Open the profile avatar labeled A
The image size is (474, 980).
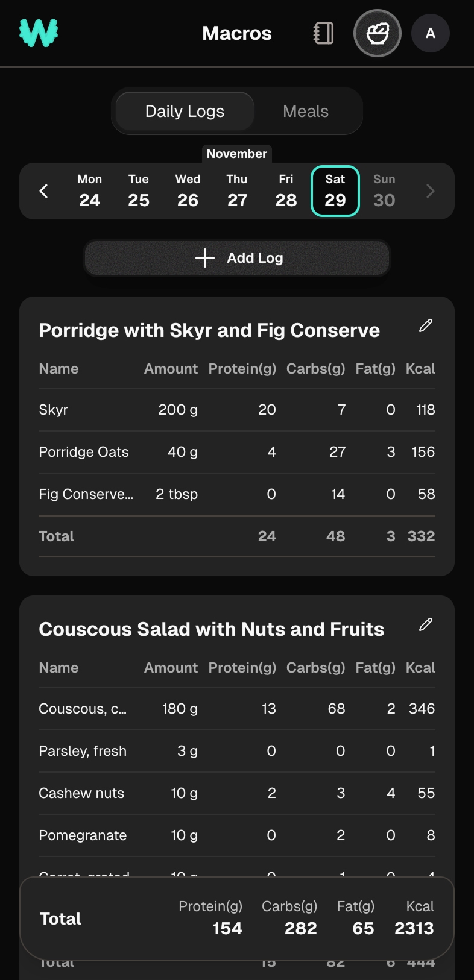point(431,33)
